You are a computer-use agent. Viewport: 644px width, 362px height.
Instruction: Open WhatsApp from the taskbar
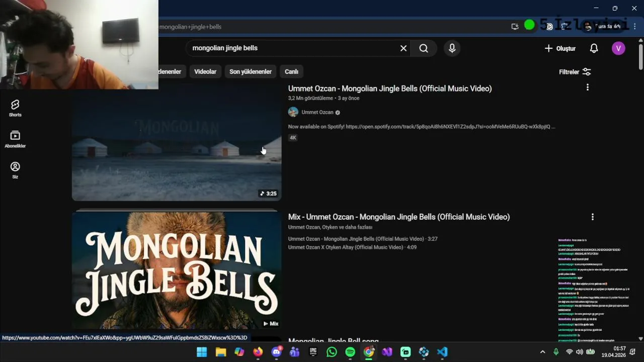click(332, 352)
